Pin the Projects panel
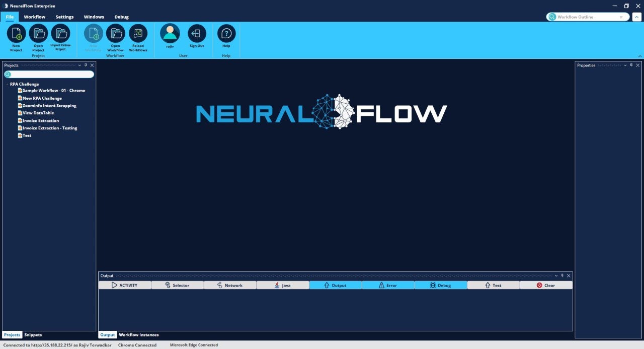This screenshot has height=349, width=644. [x=86, y=65]
